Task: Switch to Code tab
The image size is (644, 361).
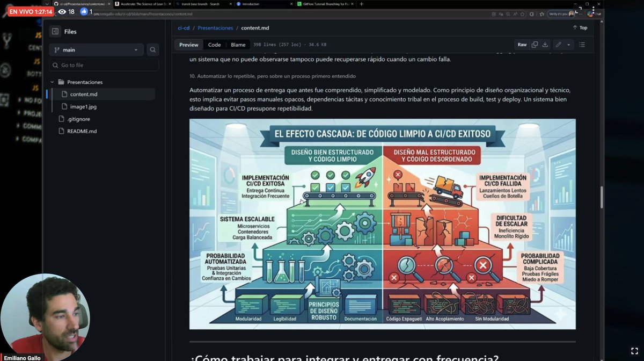Action: (214, 45)
